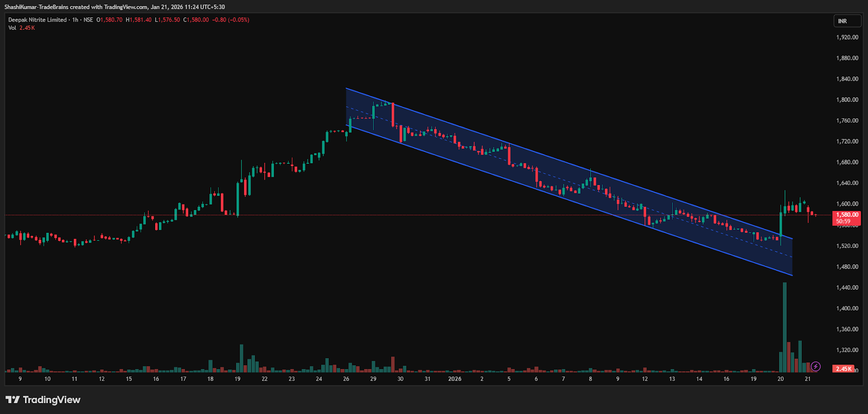Click the 1,920.00 price axis label
Image resolution: width=868 pixels, height=414 pixels.
click(x=847, y=37)
